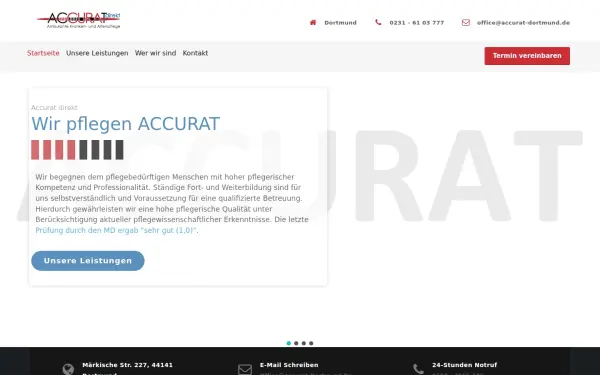Click the envelope icon next to office email
Image resolution: width=600 pixels, height=375 pixels.
click(x=466, y=23)
